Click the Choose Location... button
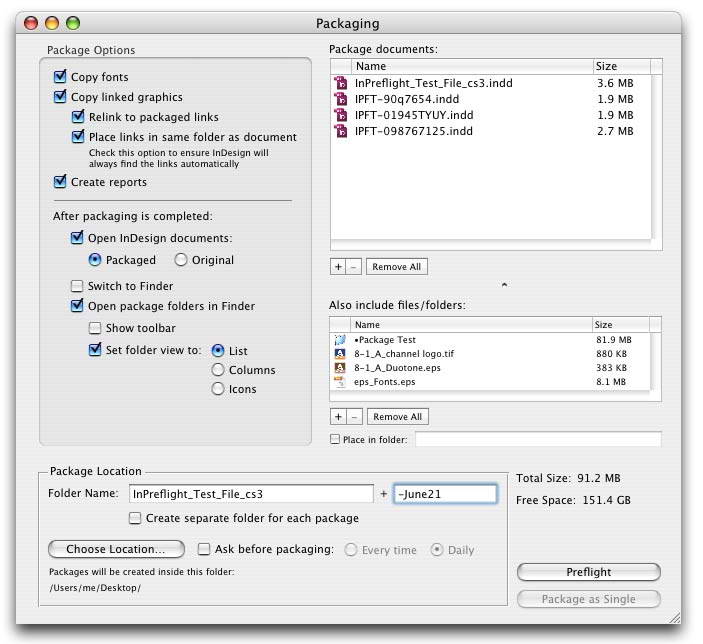The height and width of the screenshot is (644, 703). point(116,549)
